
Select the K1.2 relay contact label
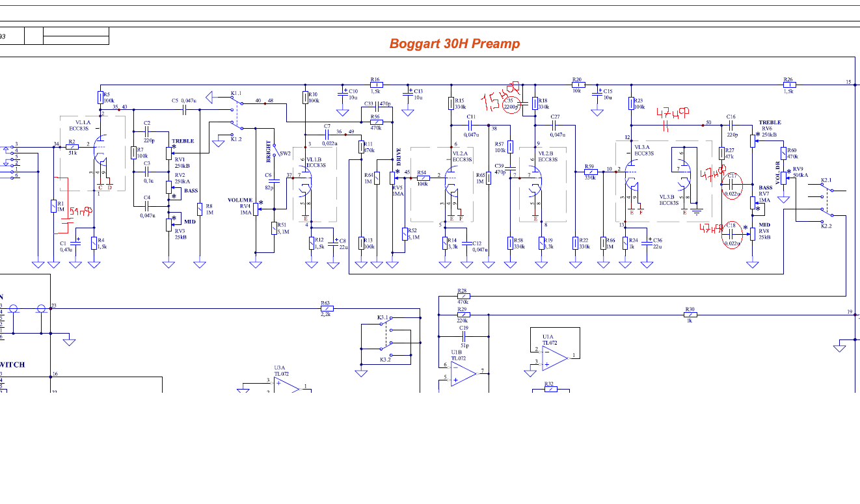pos(235,139)
